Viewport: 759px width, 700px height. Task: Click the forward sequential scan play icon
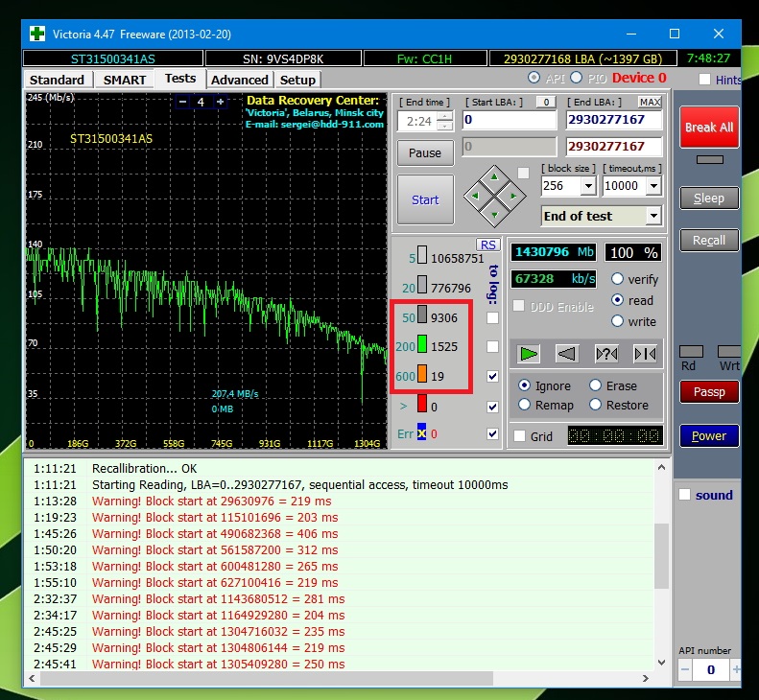tap(529, 354)
